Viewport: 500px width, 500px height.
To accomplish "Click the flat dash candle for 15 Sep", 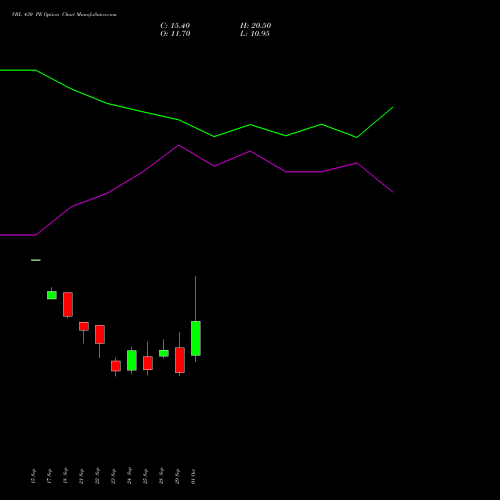I will tap(36, 260).
